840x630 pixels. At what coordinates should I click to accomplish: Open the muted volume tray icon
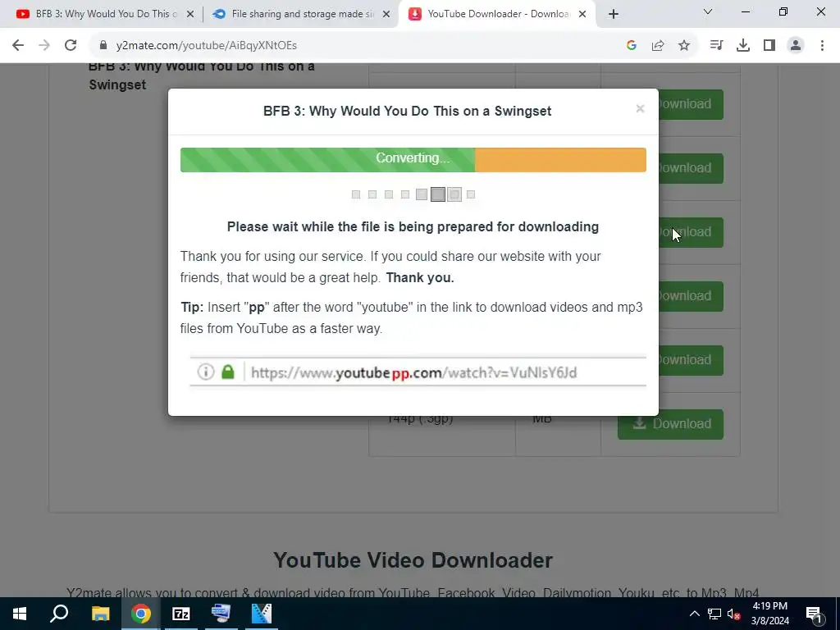734,614
